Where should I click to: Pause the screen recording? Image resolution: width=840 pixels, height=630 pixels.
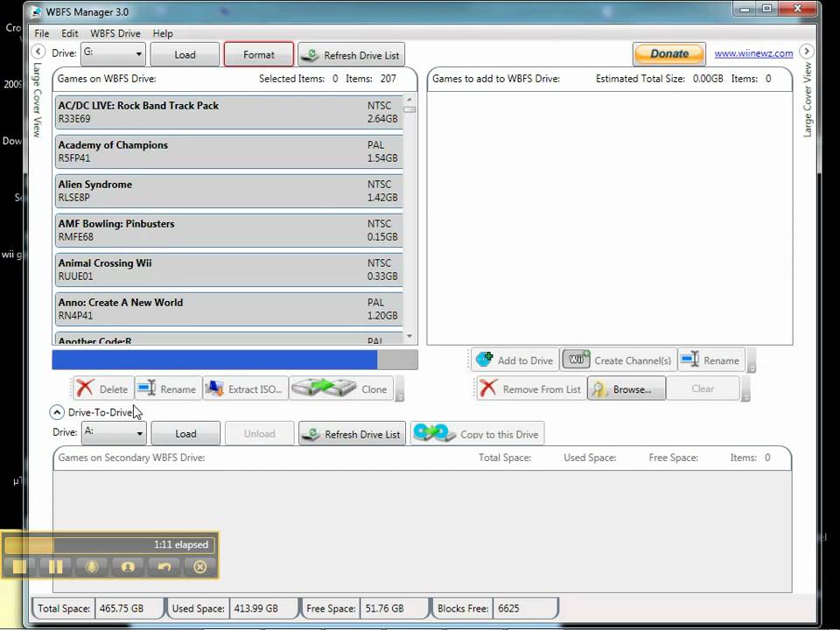55,567
